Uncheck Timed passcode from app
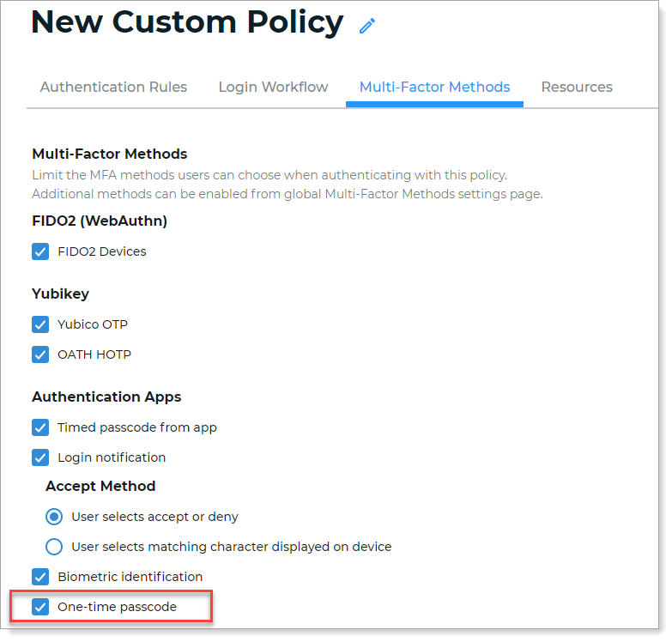Viewport: 672px width, 642px height. [40, 427]
